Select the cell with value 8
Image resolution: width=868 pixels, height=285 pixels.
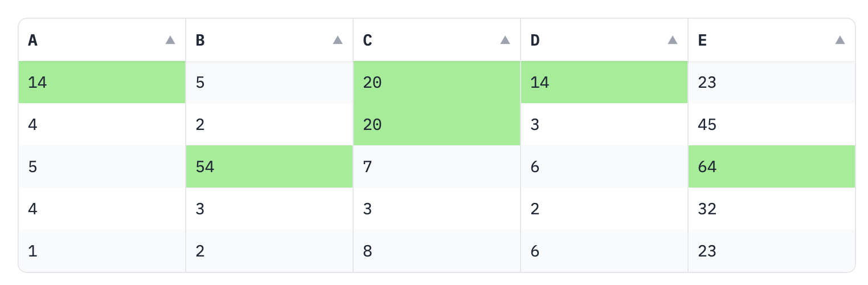click(x=436, y=251)
